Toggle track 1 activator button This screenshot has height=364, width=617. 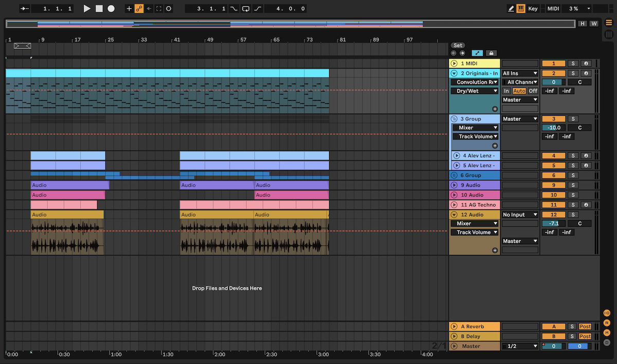click(554, 63)
